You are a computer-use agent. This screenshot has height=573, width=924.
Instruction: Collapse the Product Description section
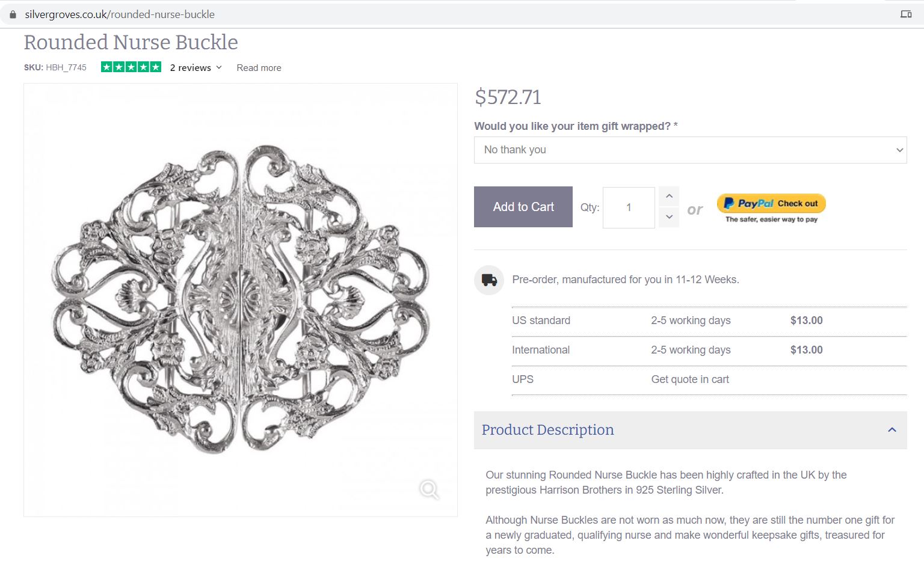click(x=891, y=430)
